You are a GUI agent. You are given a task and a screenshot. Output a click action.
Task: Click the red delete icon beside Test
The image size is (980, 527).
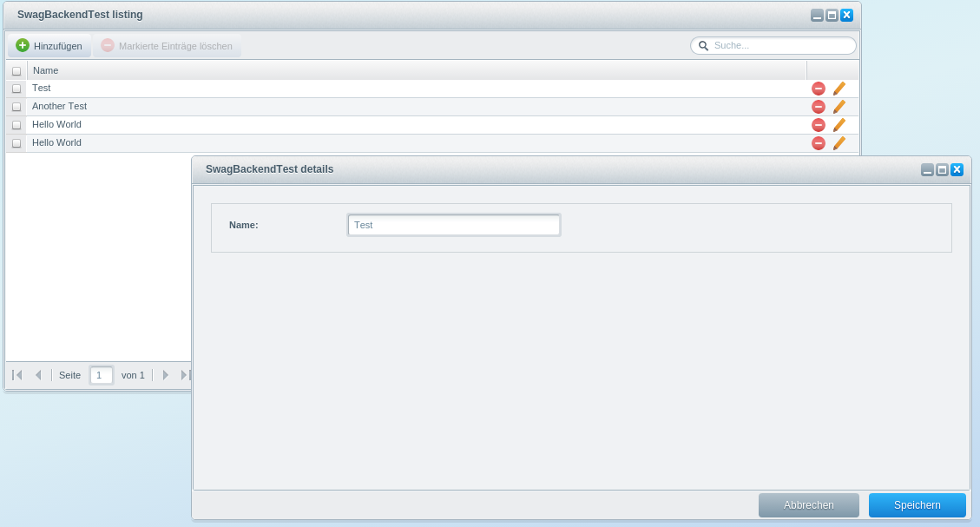click(x=819, y=88)
